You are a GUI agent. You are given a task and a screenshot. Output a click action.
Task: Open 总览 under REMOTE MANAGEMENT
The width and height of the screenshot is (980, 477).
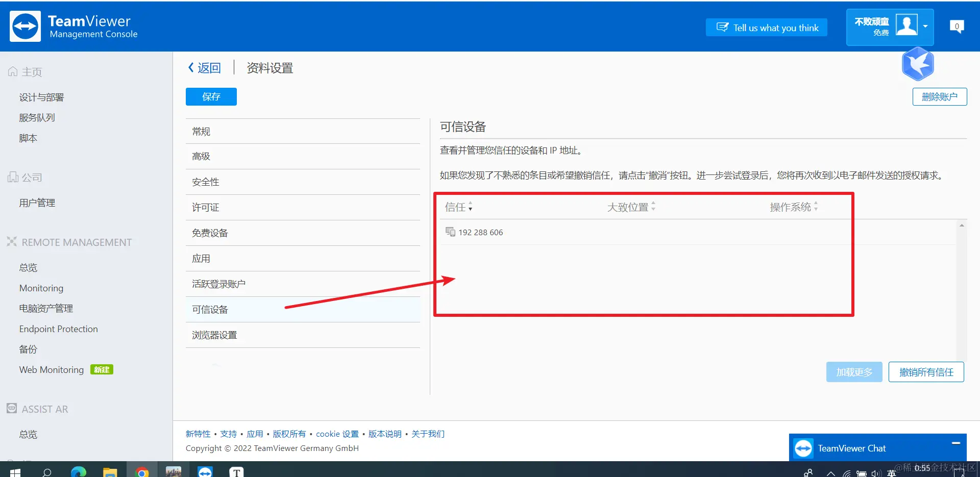pos(28,267)
